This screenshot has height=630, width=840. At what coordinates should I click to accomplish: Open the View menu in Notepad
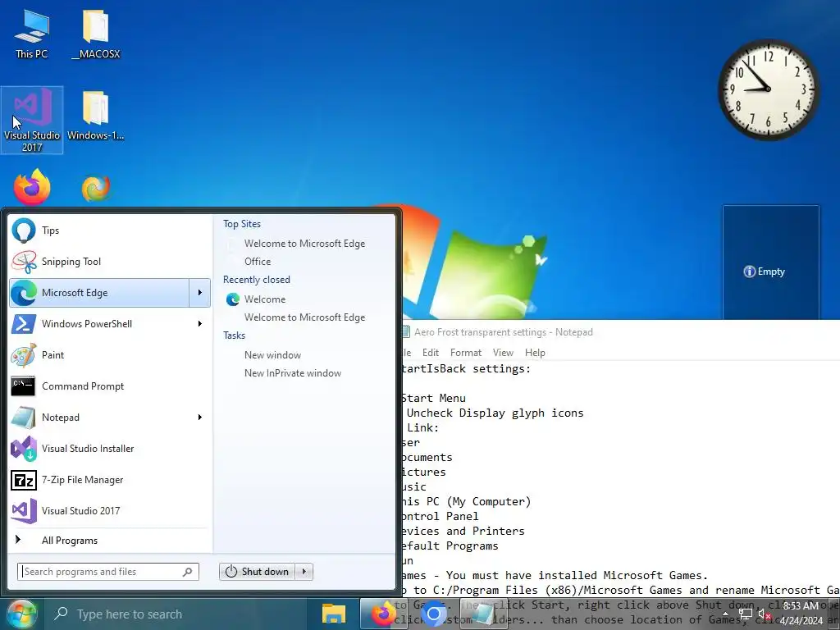(503, 353)
